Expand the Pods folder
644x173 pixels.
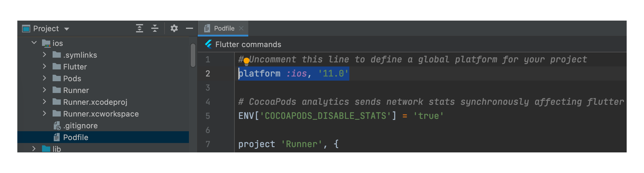[x=44, y=78]
